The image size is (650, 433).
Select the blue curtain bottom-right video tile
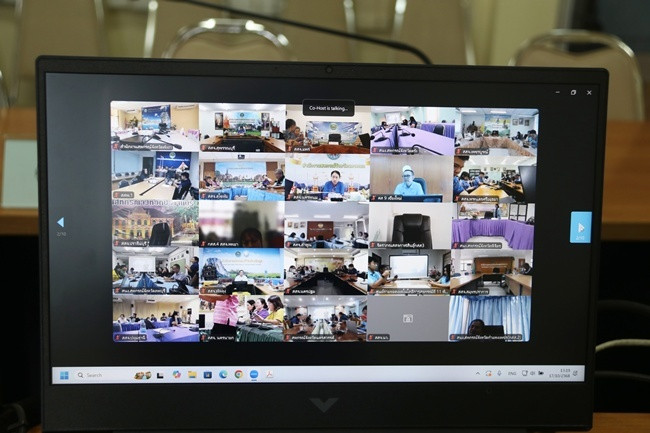490,318
